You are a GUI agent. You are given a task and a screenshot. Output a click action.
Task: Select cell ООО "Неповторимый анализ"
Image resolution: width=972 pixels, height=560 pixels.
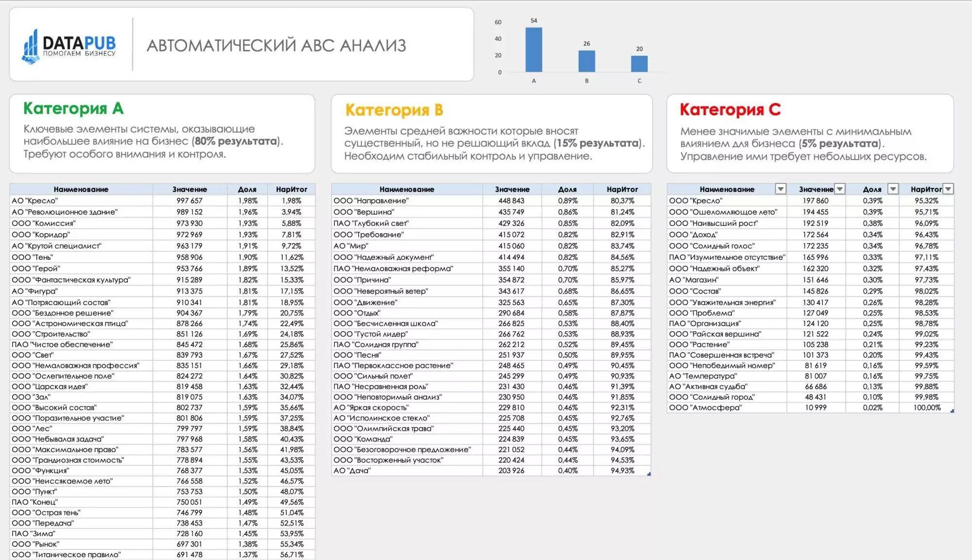click(407, 397)
